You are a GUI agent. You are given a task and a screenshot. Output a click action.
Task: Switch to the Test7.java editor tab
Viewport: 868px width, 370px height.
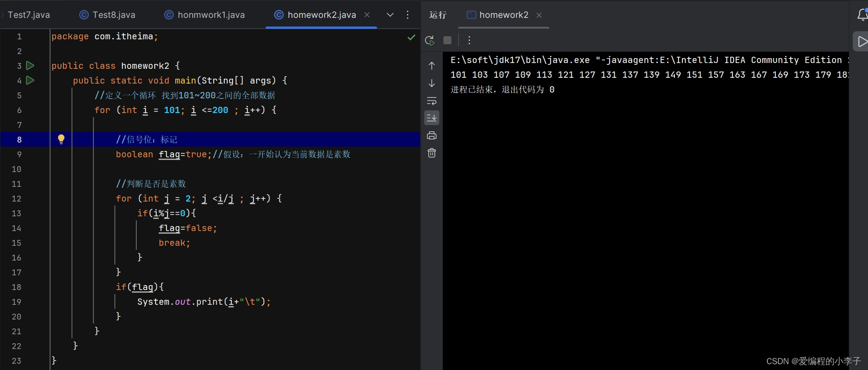pos(29,15)
